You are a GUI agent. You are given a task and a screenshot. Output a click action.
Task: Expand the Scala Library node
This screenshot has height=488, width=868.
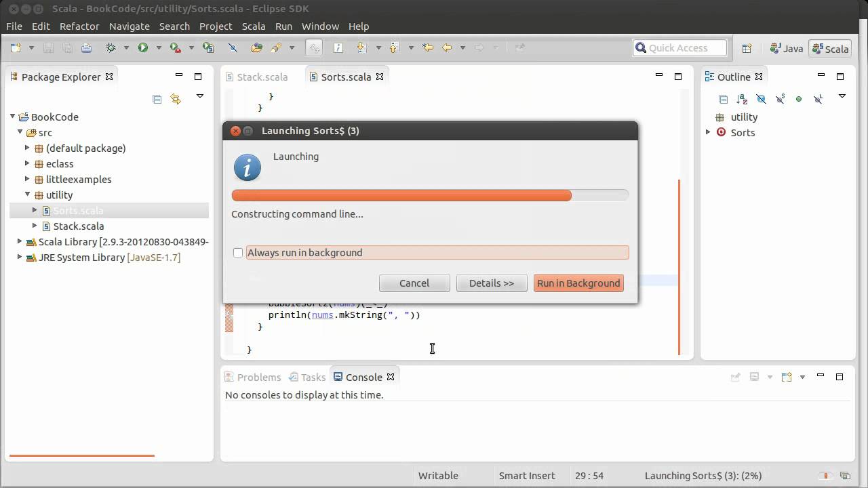coord(20,241)
